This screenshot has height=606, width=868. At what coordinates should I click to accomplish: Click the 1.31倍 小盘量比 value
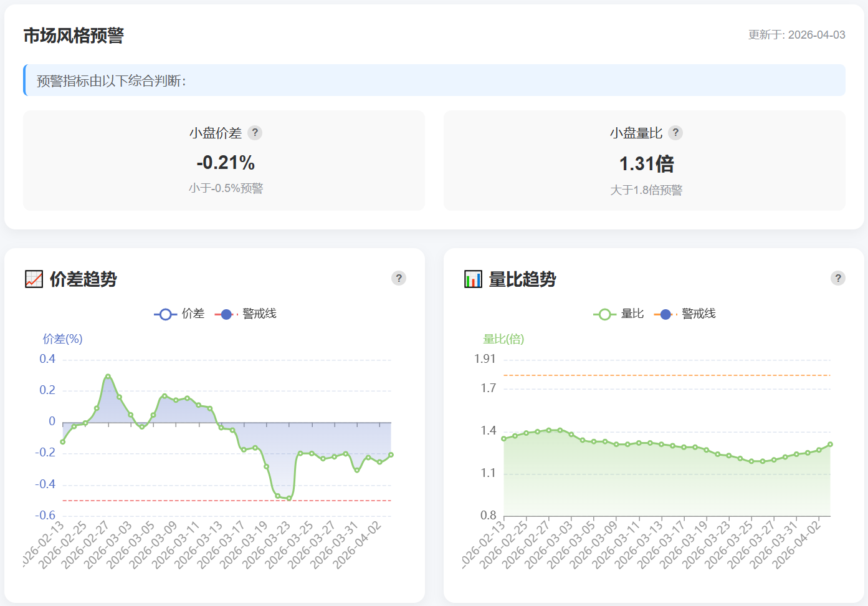point(646,164)
